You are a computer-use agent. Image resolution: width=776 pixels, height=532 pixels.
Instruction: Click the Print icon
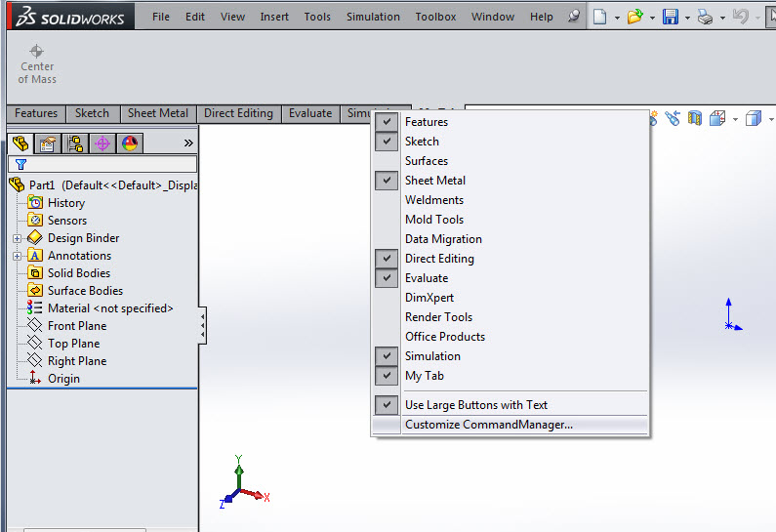[705, 17]
